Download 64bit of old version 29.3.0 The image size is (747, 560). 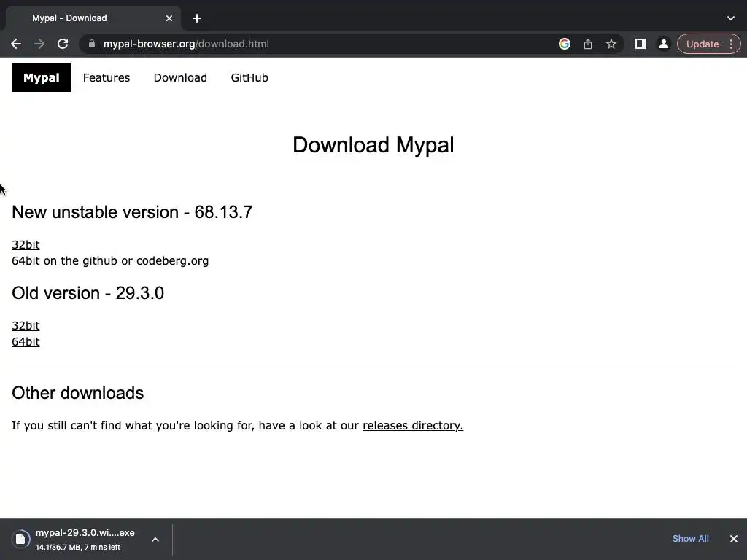point(26,342)
